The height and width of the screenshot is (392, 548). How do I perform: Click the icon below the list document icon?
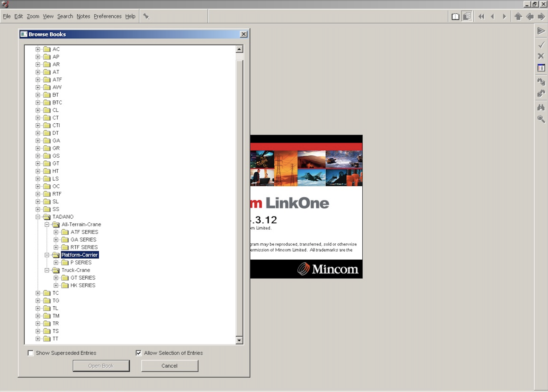[x=541, y=82]
